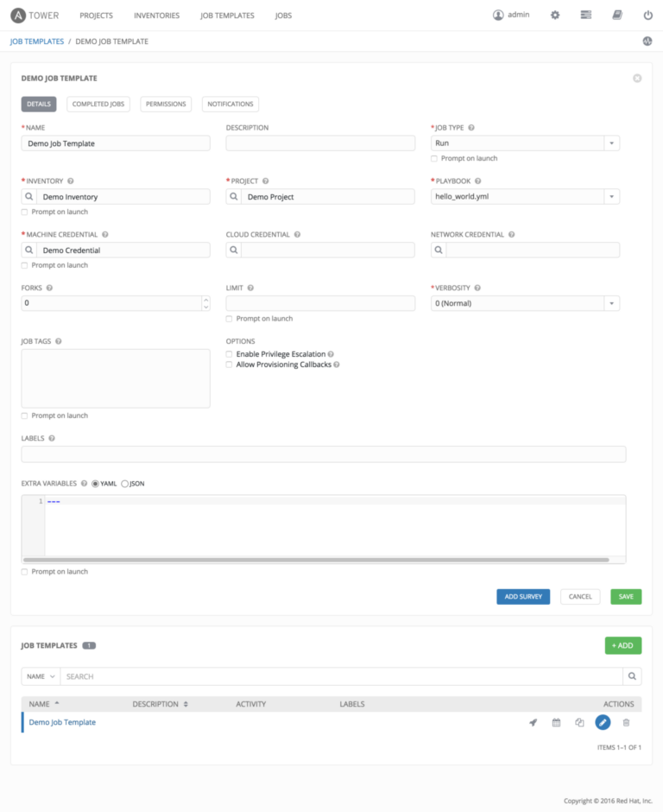Open settings gear icon in top bar
663x812 pixels.
[x=555, y=15]
